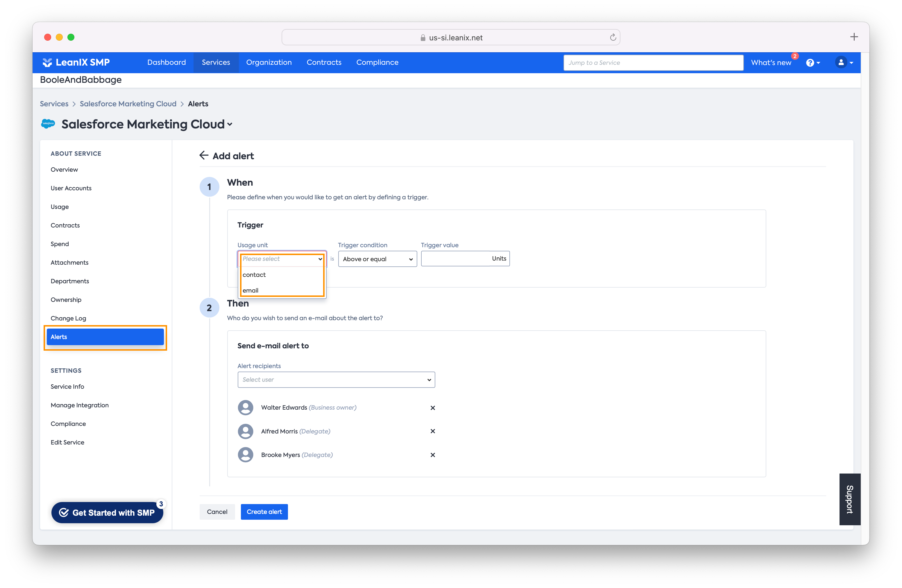Image resolution: width=902 pixels, height=588 pixels.
Task: Click Alerts in the breadcrumb
Action: tap(198, 104)
